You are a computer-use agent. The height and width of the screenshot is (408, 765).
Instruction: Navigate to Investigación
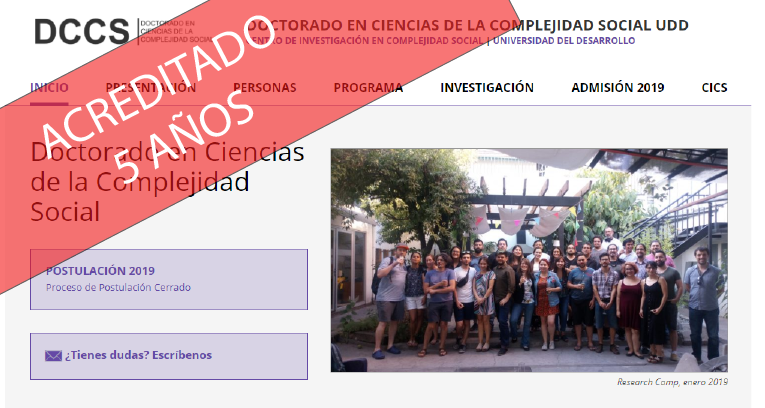486,88
